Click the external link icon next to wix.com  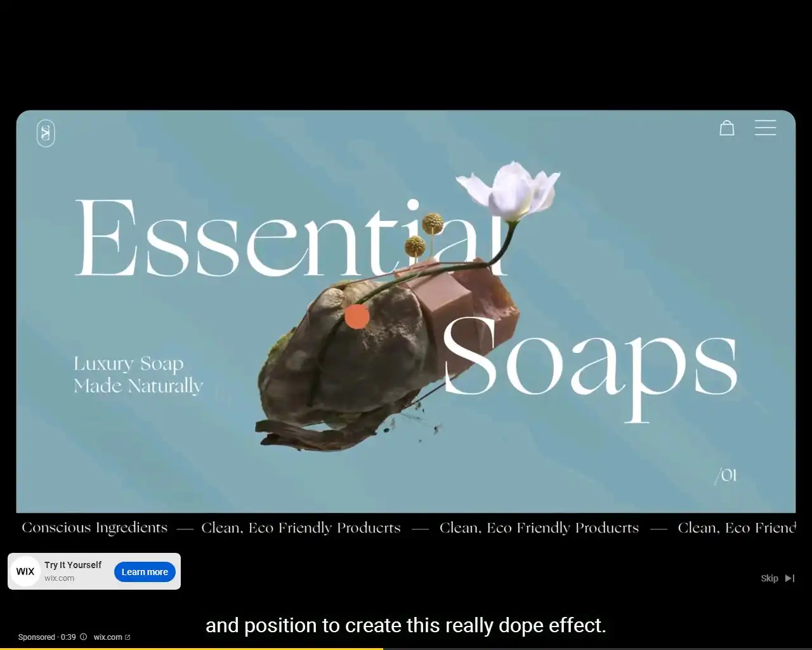128,637
